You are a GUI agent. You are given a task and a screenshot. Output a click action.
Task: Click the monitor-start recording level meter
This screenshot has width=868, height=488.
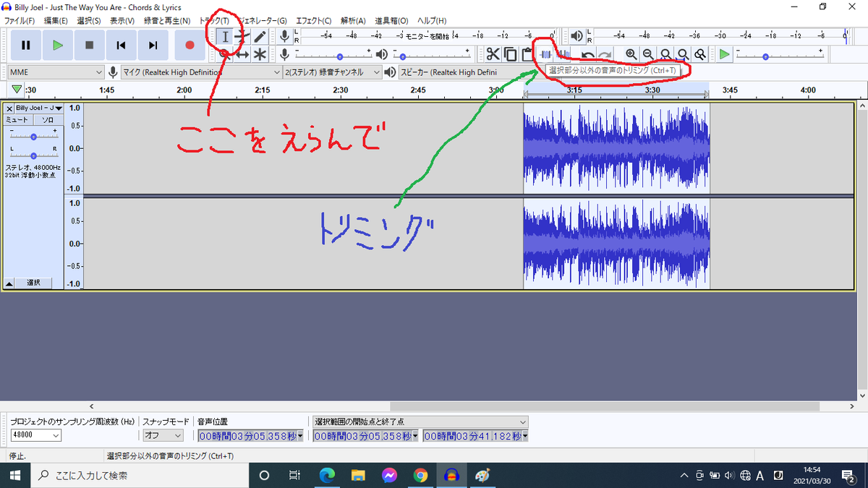pyautogui.click(x=428, y=35)
